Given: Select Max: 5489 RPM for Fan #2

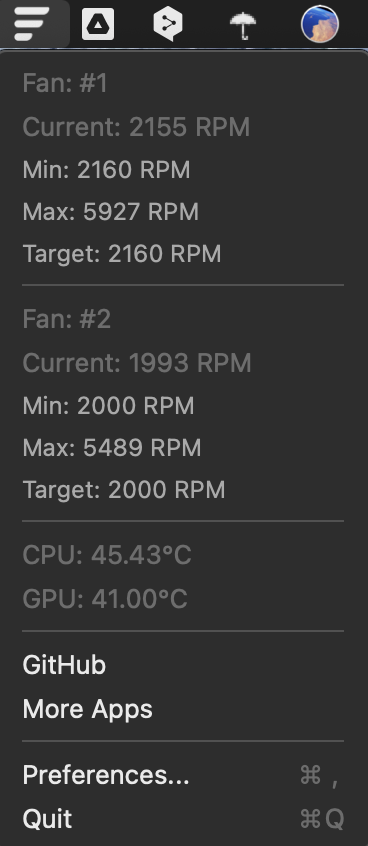Looking at the screenshot, I should [184, 448].
